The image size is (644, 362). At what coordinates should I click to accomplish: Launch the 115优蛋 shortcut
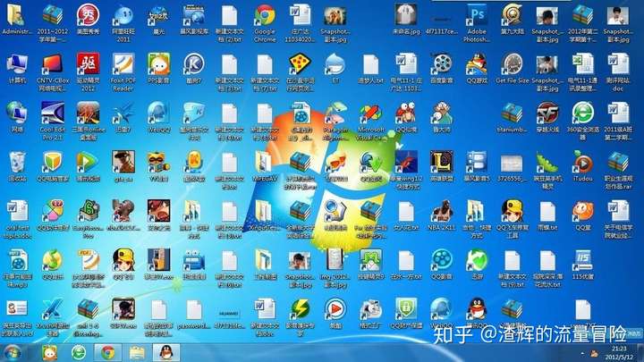pos(583,261)
